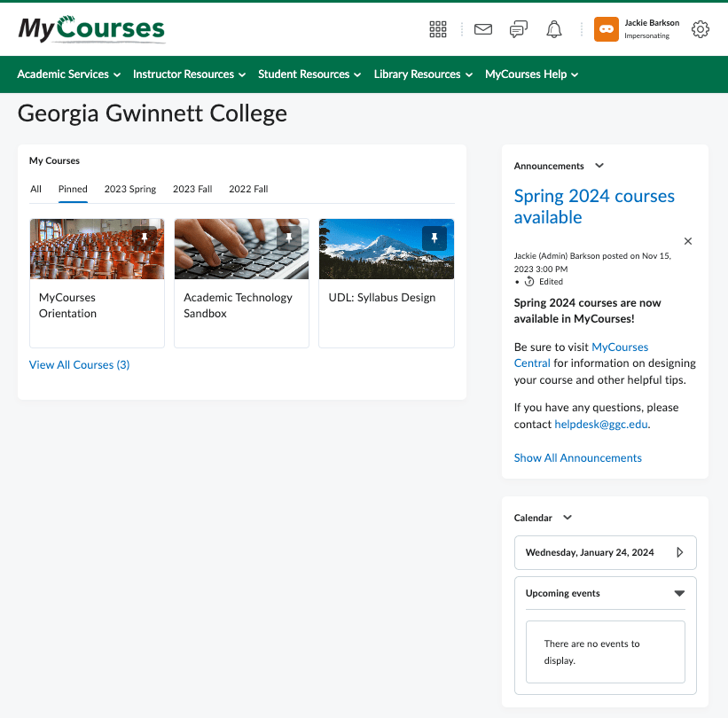Follow the MyCourses Central link

[x=581, y=355]
